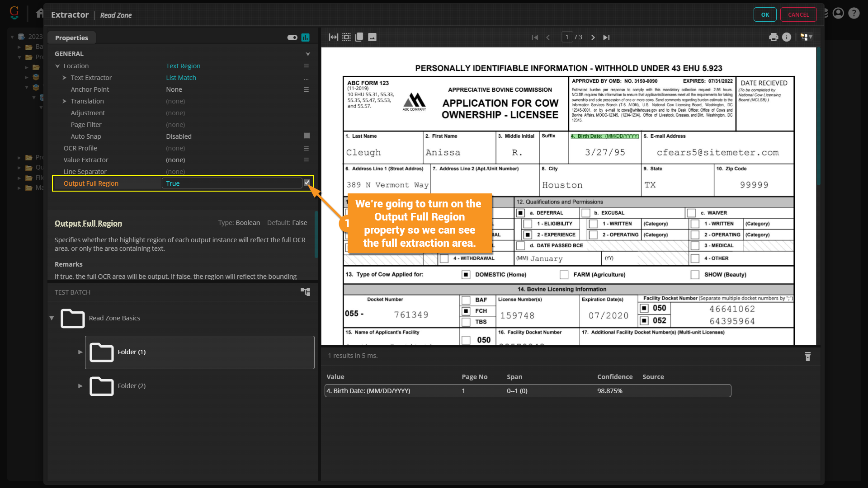Image resolution: width=868 pixels, height=488 pixels.
Task: Click the GENERAL section header
Action: click(x=69, y=54)
